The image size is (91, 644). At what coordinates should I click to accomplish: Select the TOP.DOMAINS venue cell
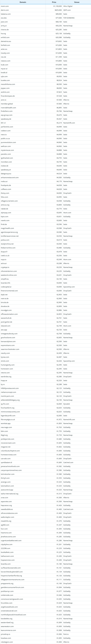[69, 18]
